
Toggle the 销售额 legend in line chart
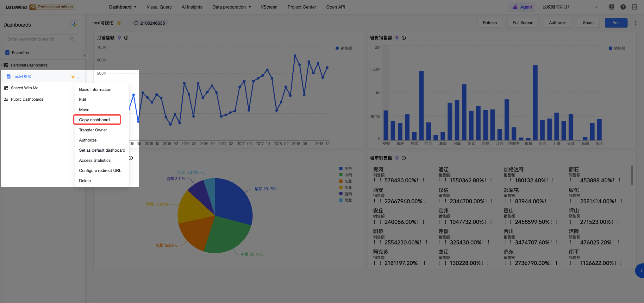click(x=344, y=48)
